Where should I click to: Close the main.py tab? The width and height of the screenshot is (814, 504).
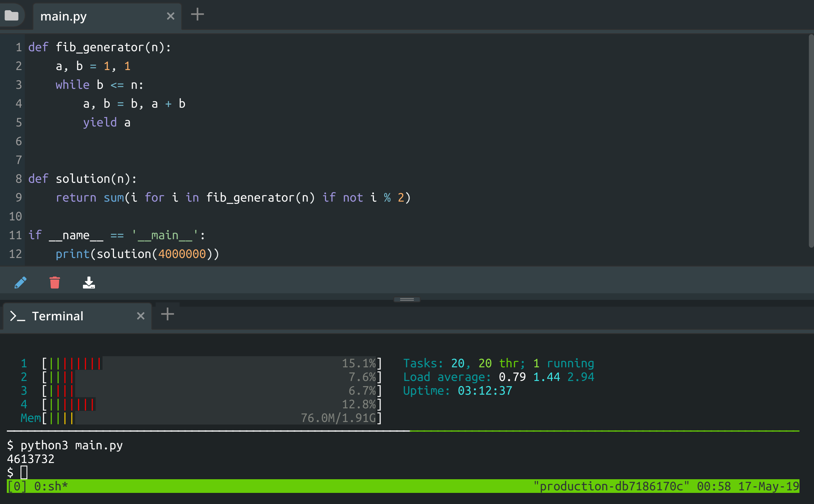tap(170, 16)
